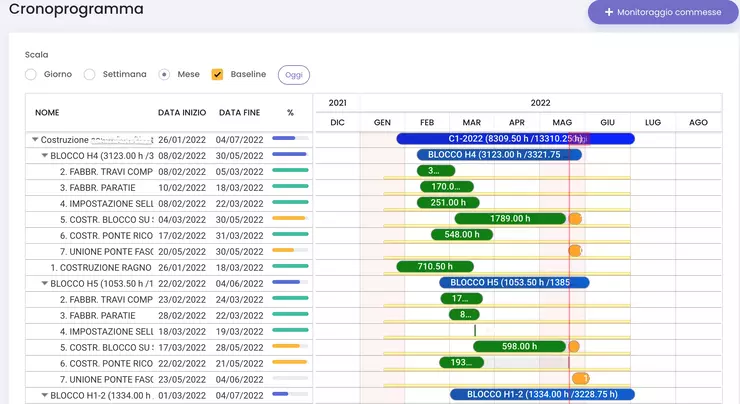The height and width of the screenshot is (404, 740).
Task: Click the DATA FINE column header
Action: [x=239, y=112]
